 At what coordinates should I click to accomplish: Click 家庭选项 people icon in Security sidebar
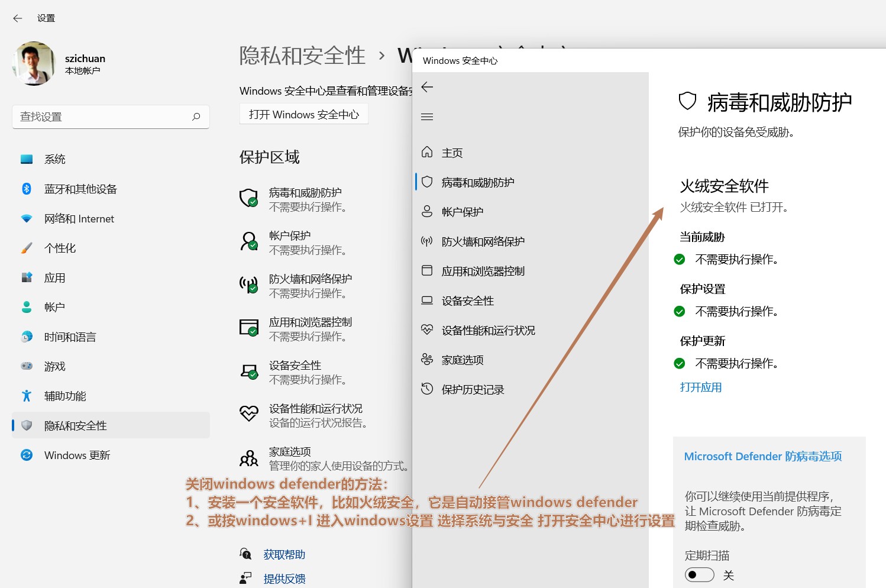tap(427, 359)
